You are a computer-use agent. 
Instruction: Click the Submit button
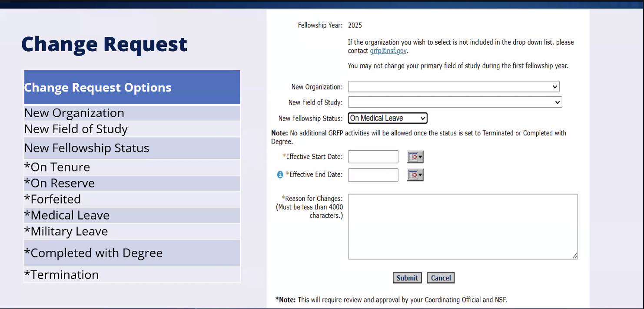tap(407, 278)
